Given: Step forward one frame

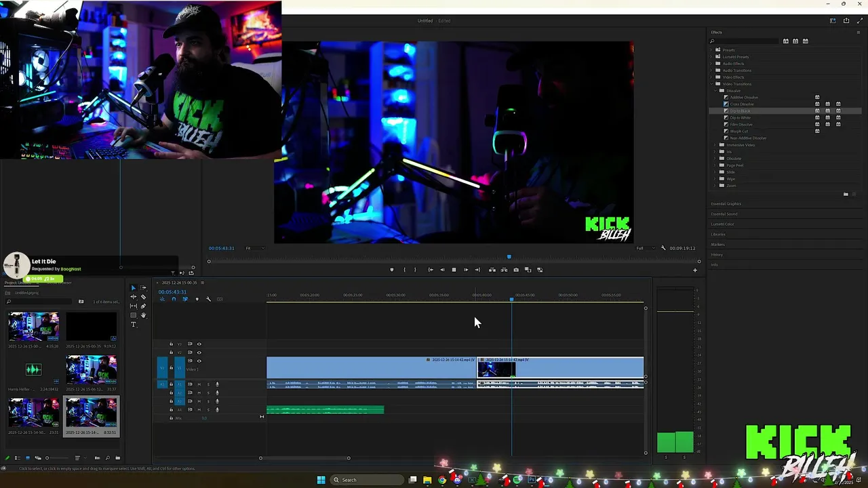Looking at the screenshot, I should pos(466,270).
